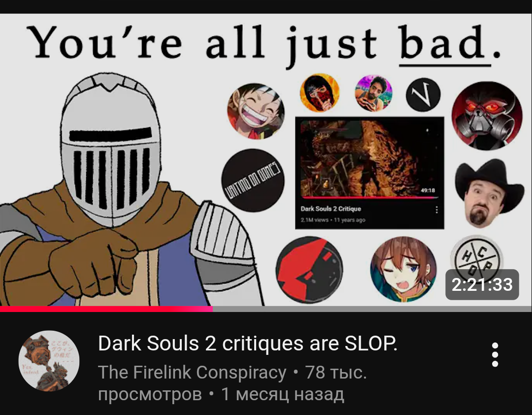
Task: Click the 2:21:33 duration badge
Action: pos(482,284)
